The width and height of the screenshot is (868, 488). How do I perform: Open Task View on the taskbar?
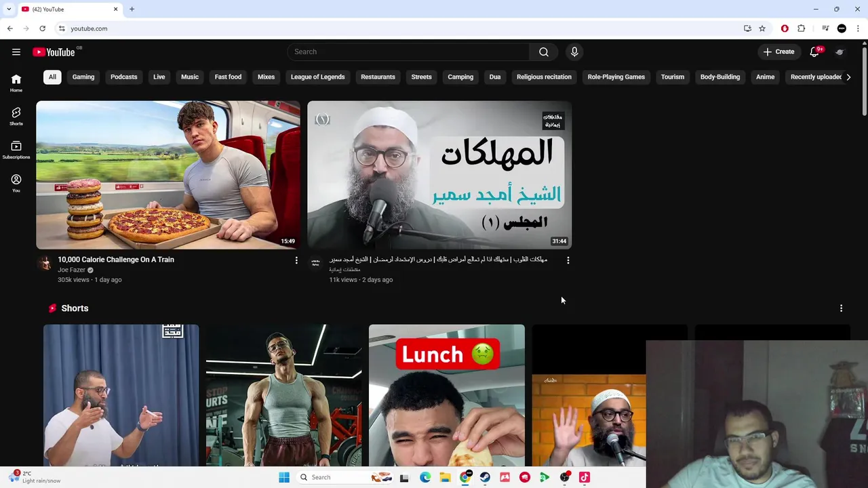404,477
